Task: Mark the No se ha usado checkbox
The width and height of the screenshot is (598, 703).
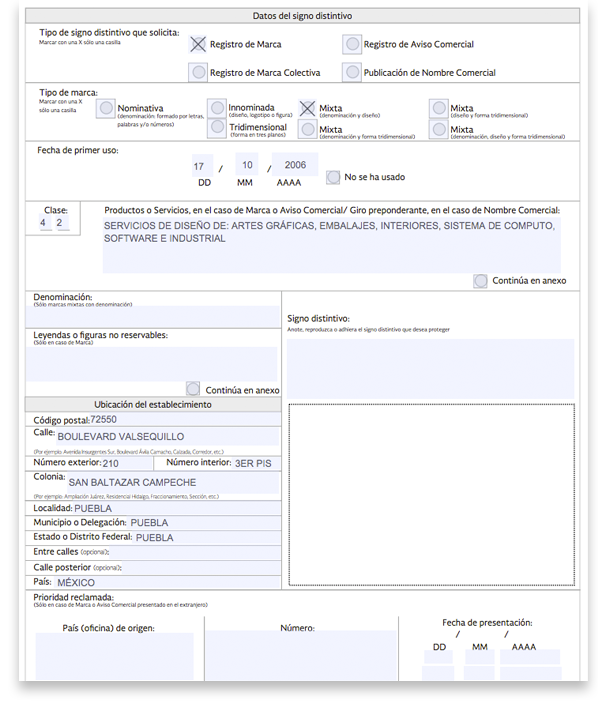Action: [x=333, y=177]
